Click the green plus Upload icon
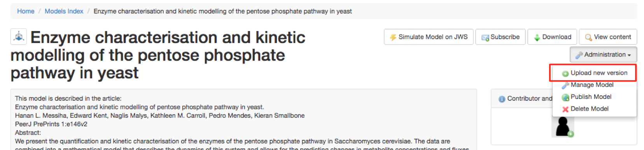Viewport: 644px width, 150px height. 565,74
